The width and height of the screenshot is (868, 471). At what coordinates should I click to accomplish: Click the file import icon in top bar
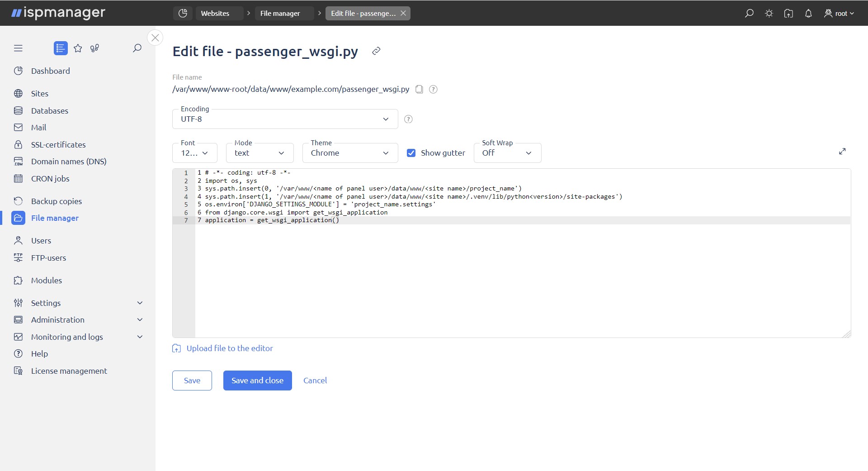pos(788,13)
